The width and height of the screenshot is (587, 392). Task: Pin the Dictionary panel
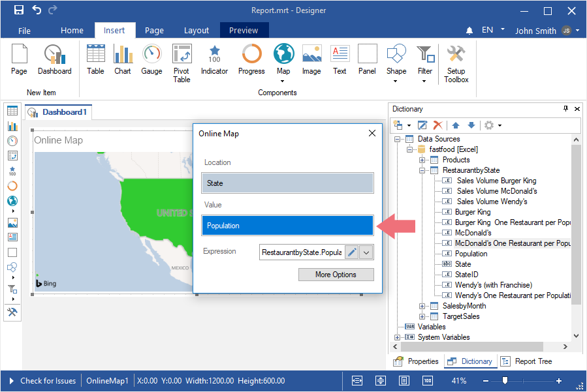565,109
